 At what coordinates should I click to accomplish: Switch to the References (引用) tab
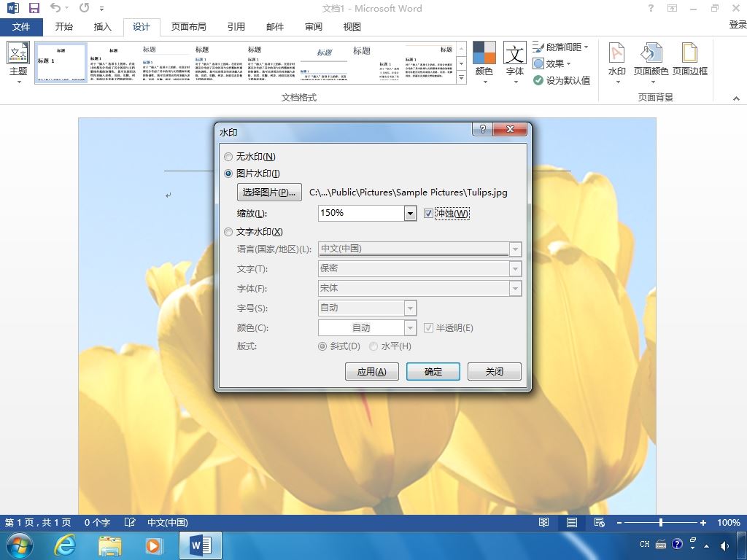(236, 27)
